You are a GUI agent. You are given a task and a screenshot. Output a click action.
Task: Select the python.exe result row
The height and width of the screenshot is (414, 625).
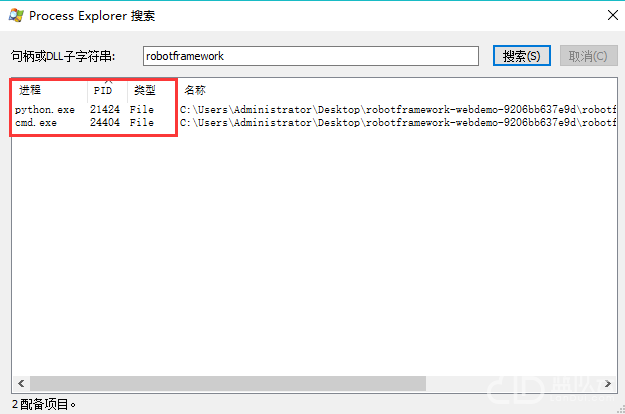point(315,109)
